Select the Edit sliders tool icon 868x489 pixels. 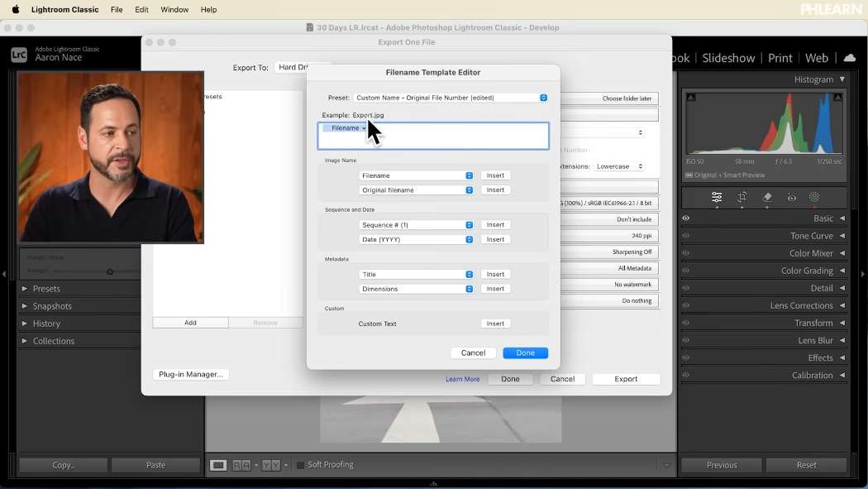pos(717,197)
